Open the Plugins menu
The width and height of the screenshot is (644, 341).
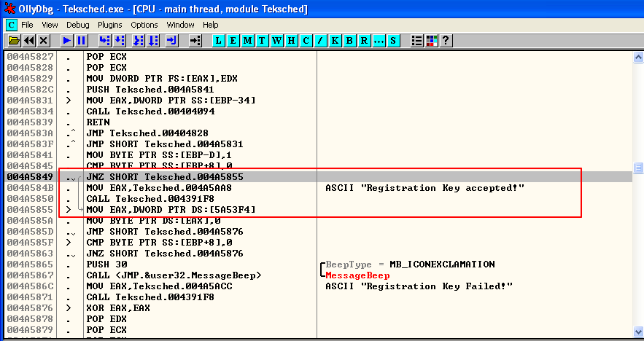110,25
